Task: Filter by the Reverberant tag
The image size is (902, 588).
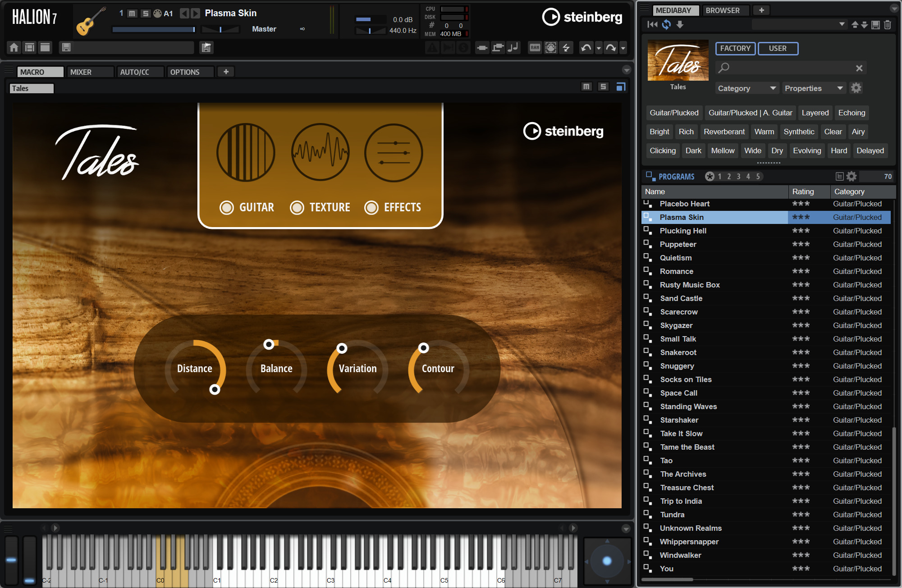Action: [x=724, y=132]
